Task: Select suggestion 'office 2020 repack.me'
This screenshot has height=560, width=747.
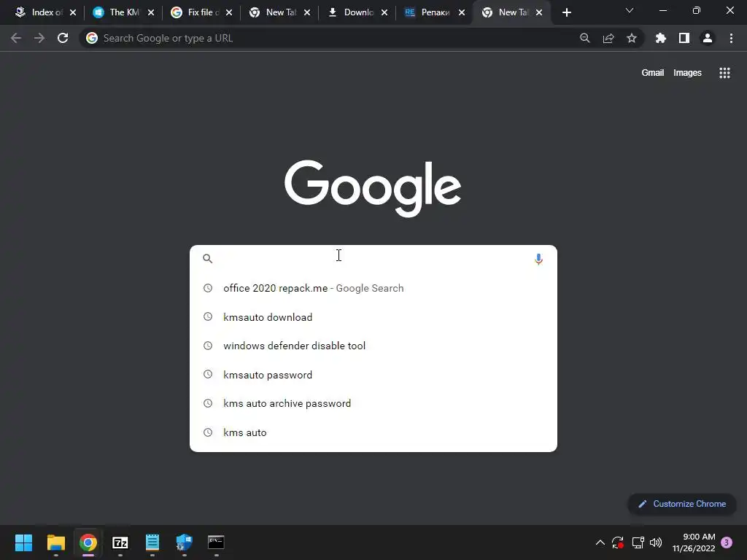Action: [x=373, y=288]
